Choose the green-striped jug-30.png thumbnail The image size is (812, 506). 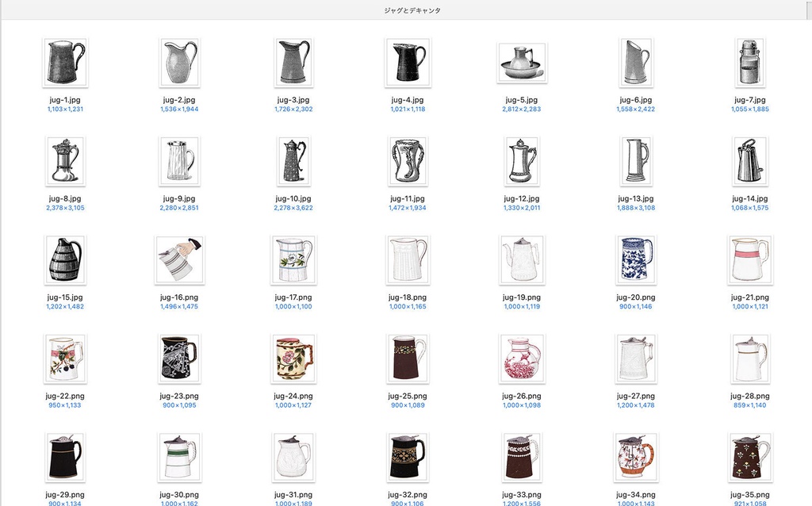click(179, 458)
